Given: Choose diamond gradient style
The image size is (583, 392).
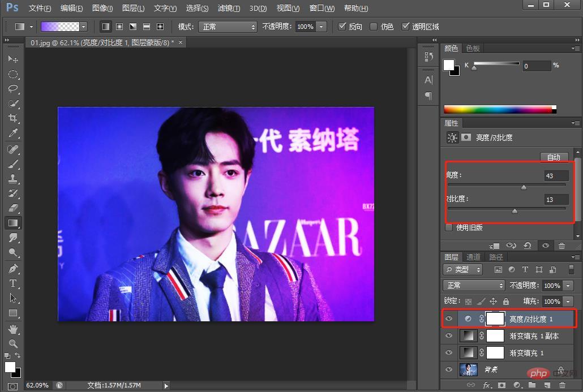Looking at the screenshot, I should (x=160, y=27).
